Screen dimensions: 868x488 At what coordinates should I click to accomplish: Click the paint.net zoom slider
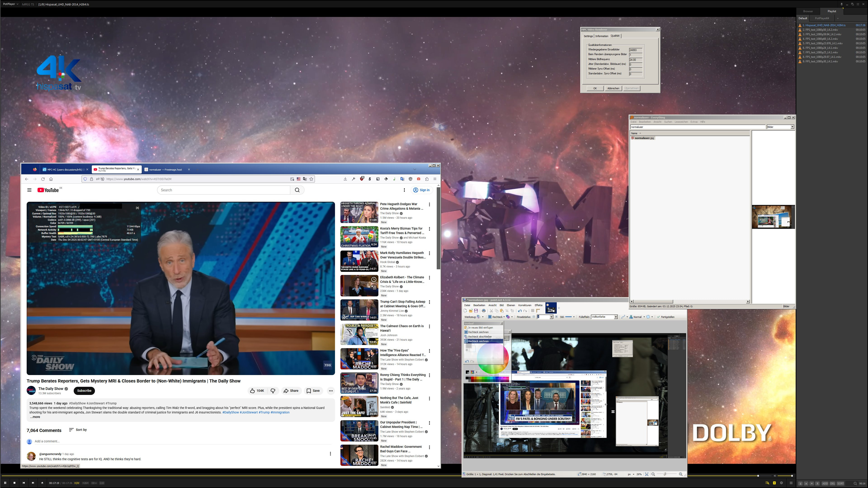[665, 474]
